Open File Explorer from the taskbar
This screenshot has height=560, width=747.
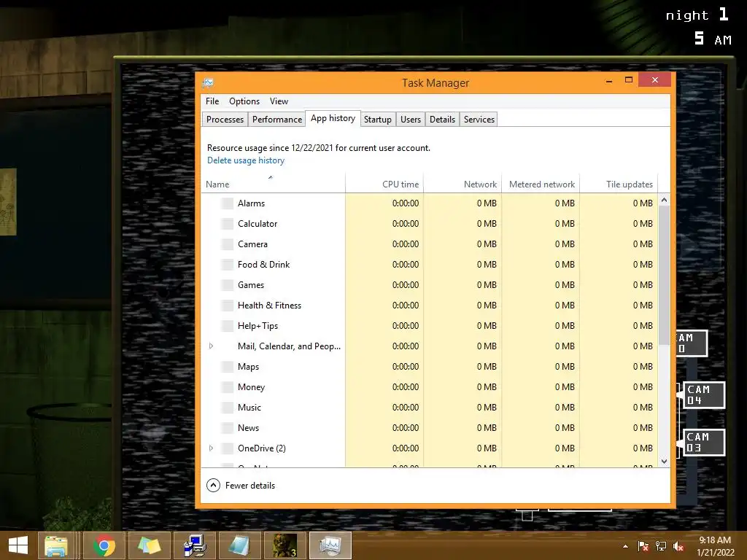pyautogui.click(x=55, y=545)
